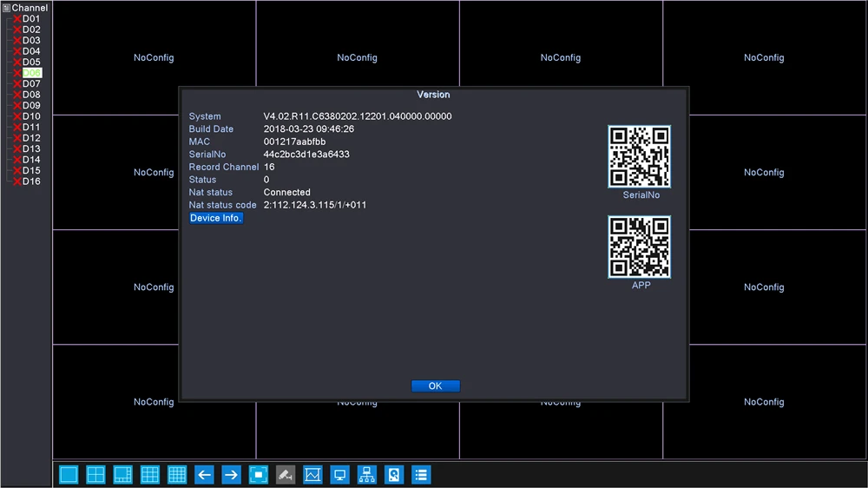The image size is (868, 488).
Task: Collapse the Channel tree root
Action: [7, 8]
